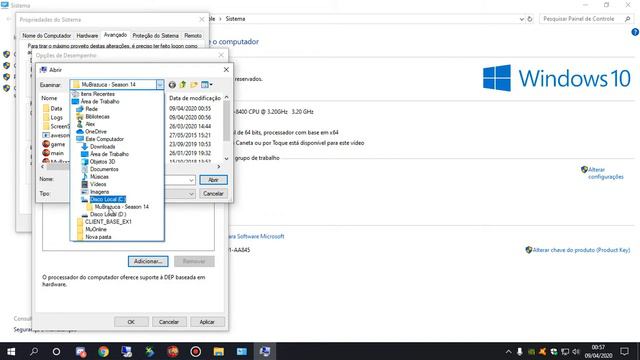Screen dimensions: 640x360
Task: Expand the Examinar folder dropdown arrow
Action: [x=160, y=84]
